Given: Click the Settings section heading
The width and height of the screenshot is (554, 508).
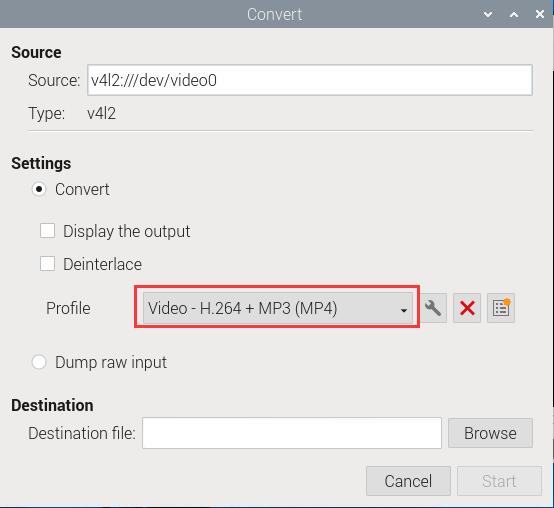Looking at the screenshot, I should (41, 164).
